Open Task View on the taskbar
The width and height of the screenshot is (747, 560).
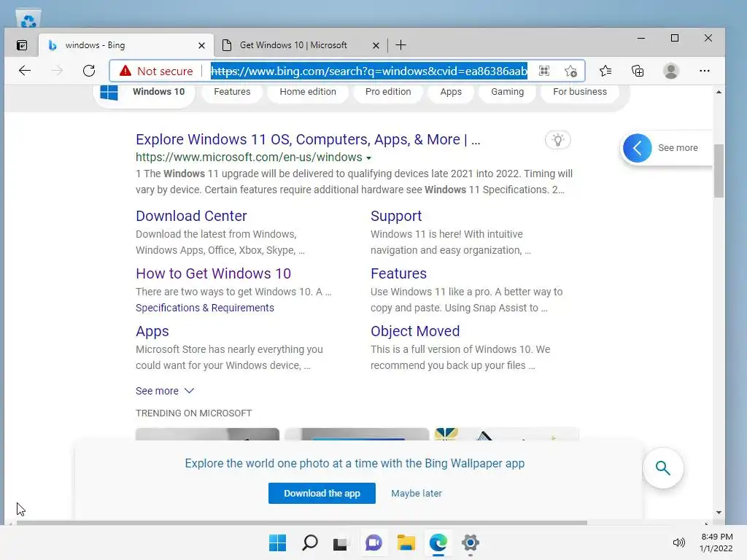click(341, 542)
